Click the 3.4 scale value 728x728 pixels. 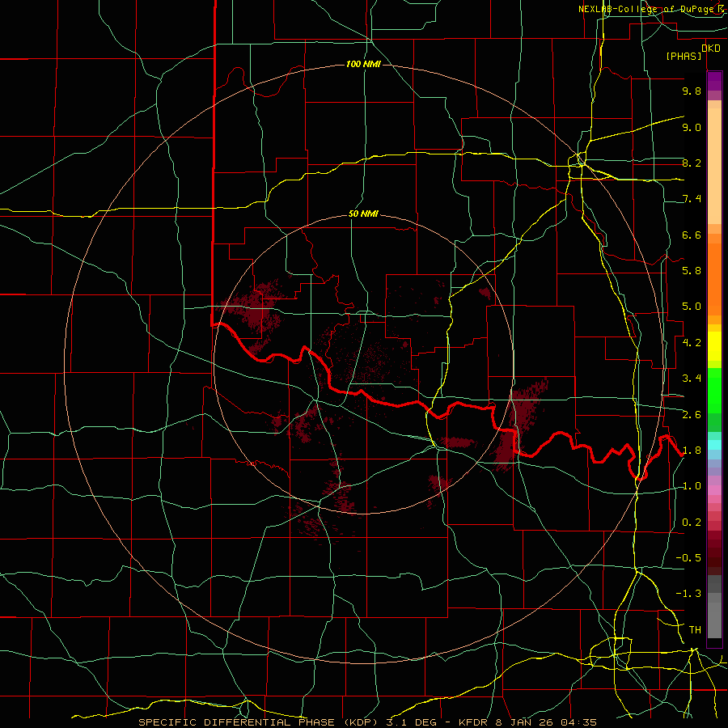click(692, 379)
